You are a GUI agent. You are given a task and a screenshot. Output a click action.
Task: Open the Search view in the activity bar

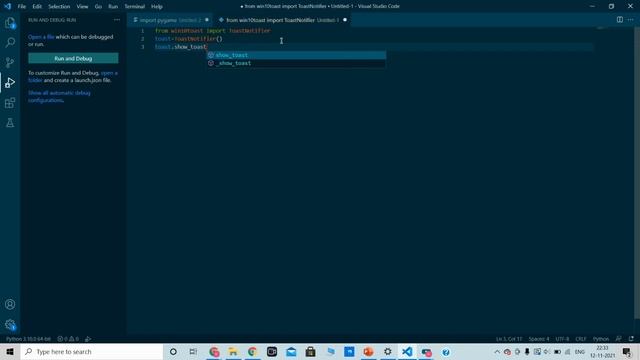[10, 42]
